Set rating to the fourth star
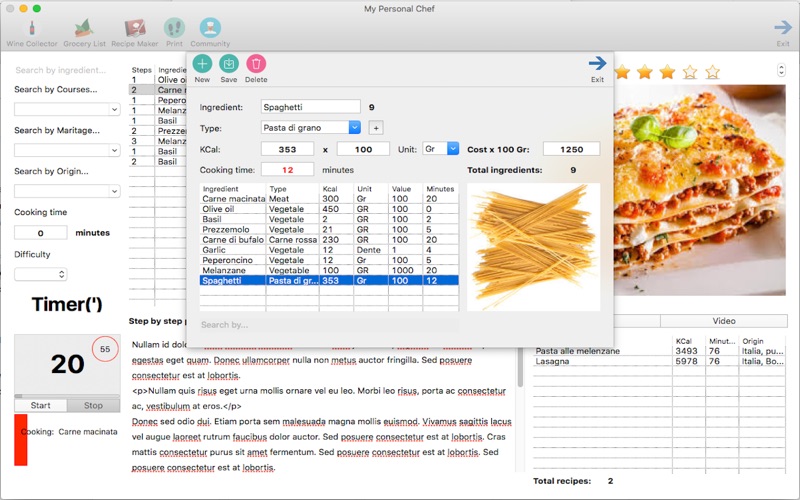This screenshot has height=500, width=800. coord(690,72)
